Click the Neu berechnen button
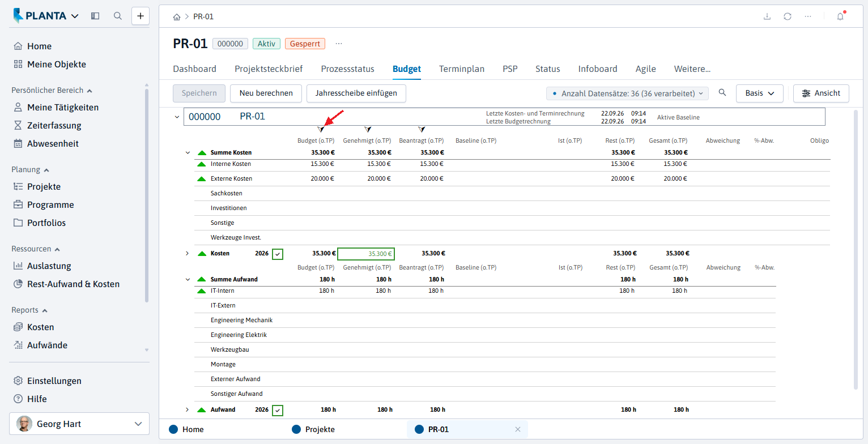 tap(266, 93)
